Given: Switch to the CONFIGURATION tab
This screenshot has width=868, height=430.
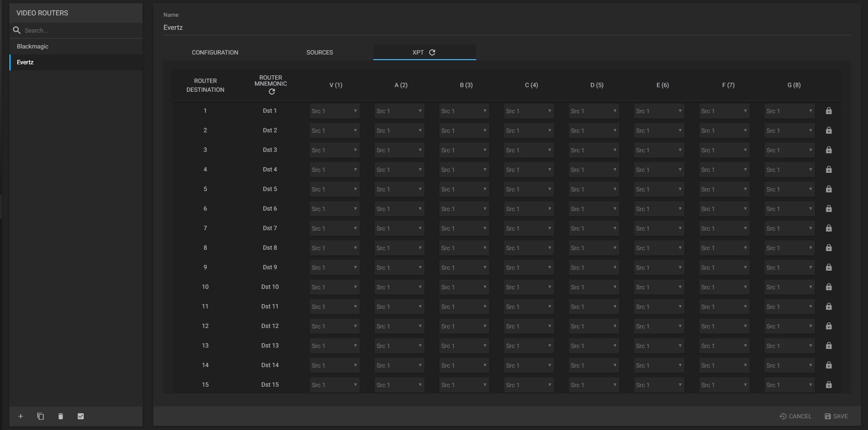Looking at the screenshot, I should pyautogui.click(x=215, y=52).
